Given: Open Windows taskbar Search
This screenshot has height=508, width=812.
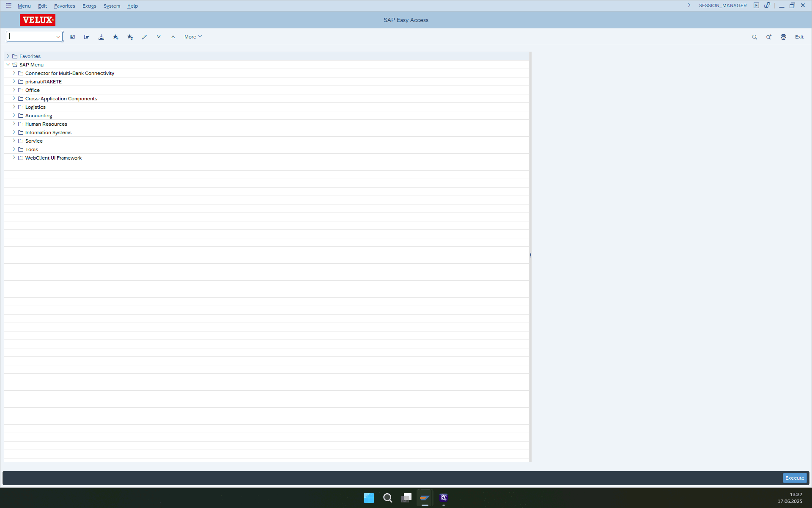Looking at the screenshot, I should [387, 498].
